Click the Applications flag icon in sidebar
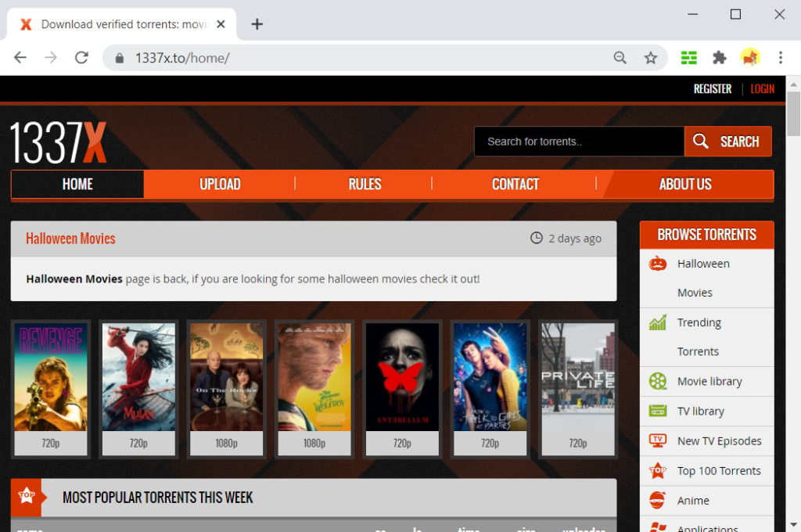This screenshot has width=801, height=532. coord(657,527)
